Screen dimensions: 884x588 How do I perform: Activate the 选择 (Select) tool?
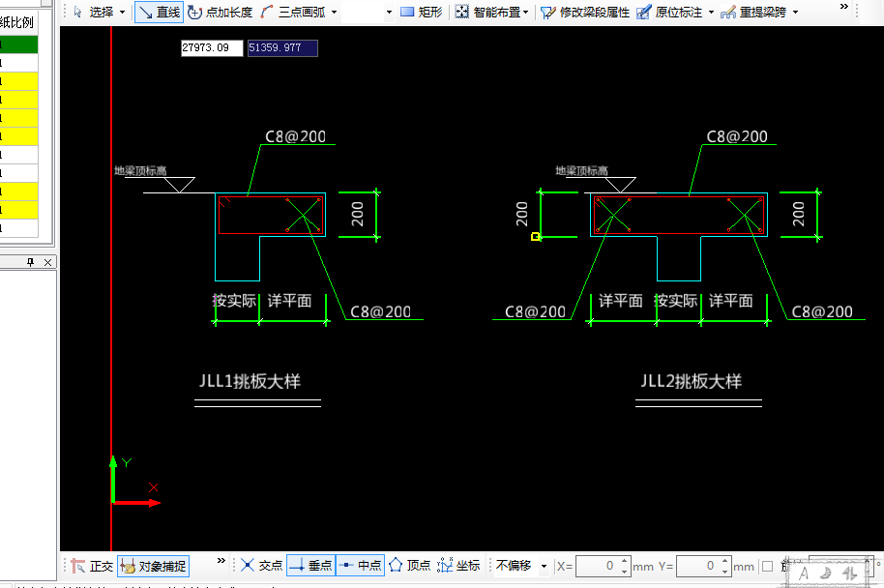[94, 12]
